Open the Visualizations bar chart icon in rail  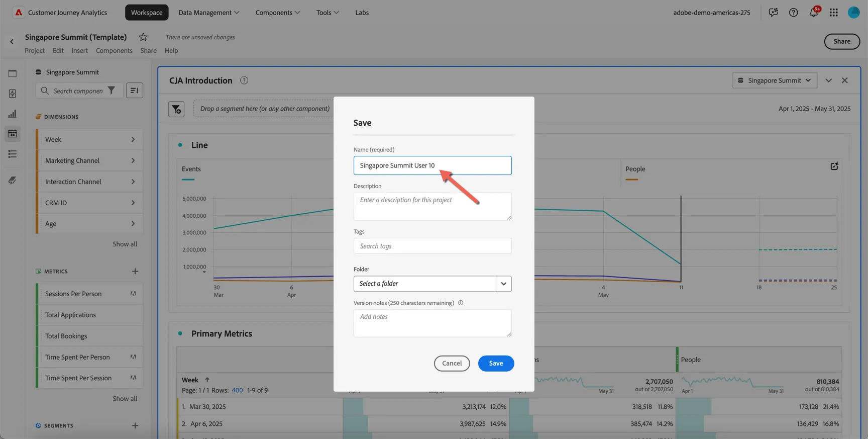(13, 114)
